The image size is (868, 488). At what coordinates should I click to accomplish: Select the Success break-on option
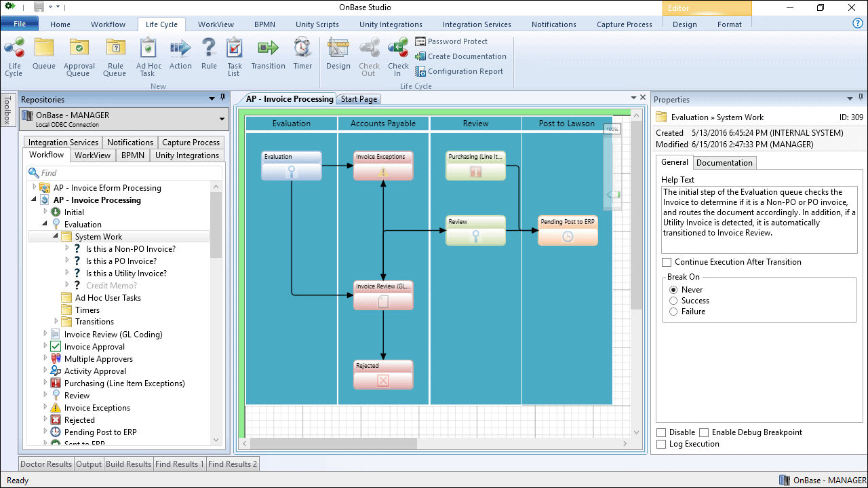tap(673, 301)
